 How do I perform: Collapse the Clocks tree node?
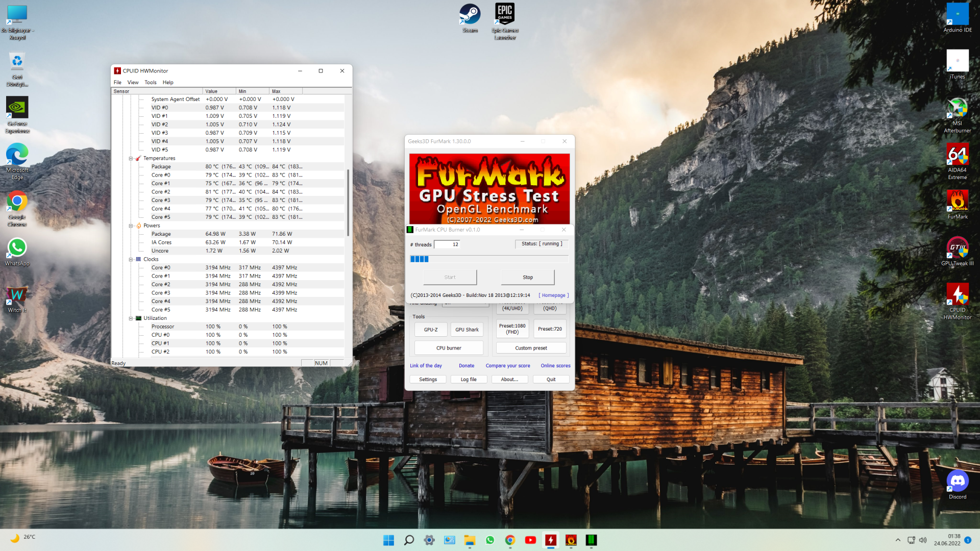click(x=131, y=260)
